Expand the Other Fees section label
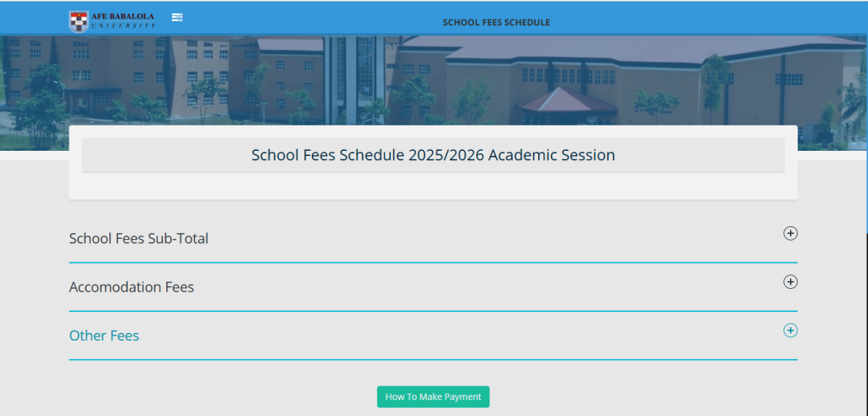The width and height of the screenshot is (868, 416). (x=104, y=336)
